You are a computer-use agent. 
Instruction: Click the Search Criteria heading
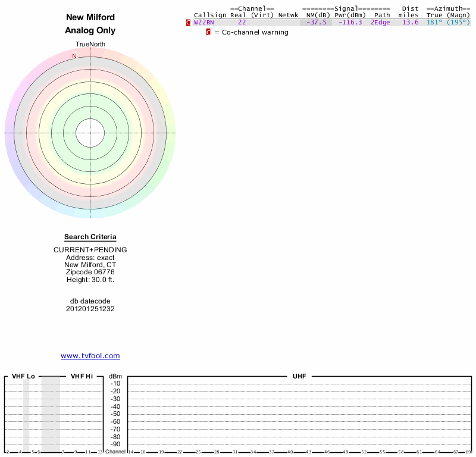(x=90, y=237)
